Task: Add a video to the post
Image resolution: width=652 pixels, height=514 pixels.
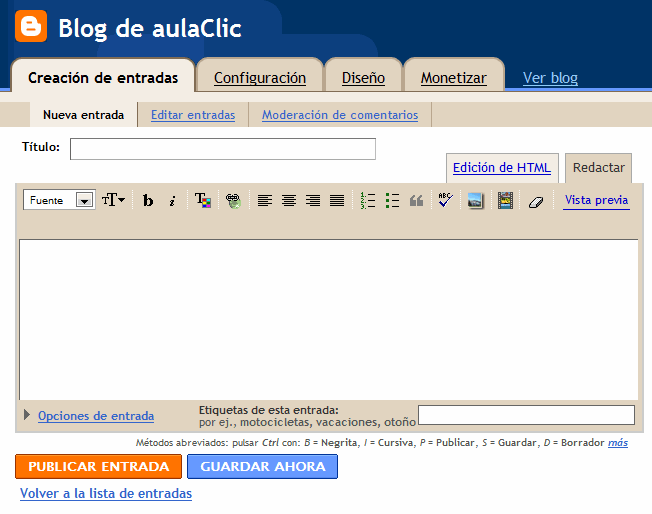Action: [x=505, y=200]
